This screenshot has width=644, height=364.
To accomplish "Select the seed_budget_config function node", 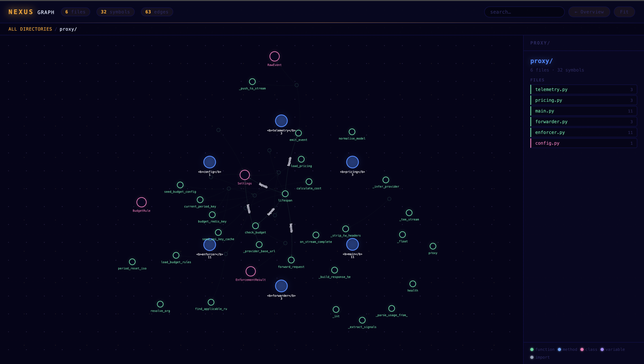I will (180, 185).
